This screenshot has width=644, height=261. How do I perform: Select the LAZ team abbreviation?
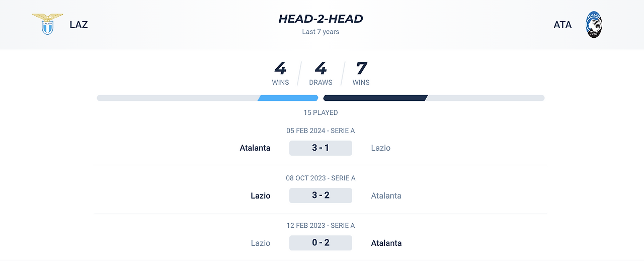(x=79, y=25)
